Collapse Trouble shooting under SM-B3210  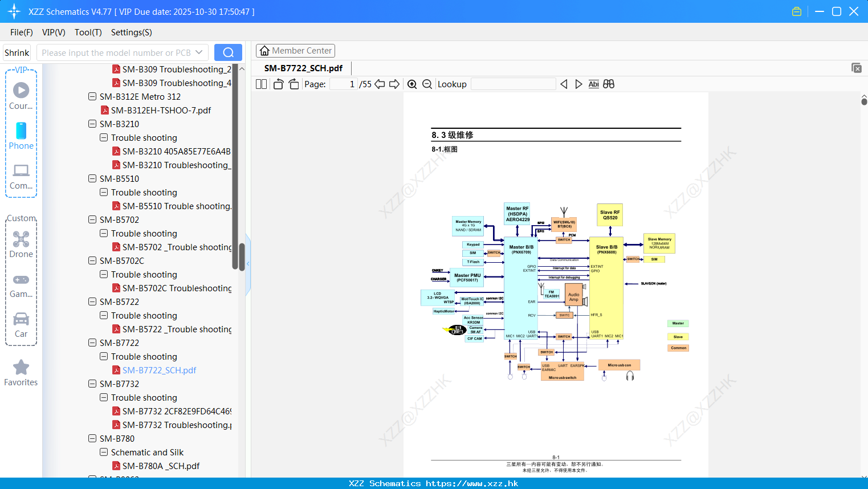104,137
